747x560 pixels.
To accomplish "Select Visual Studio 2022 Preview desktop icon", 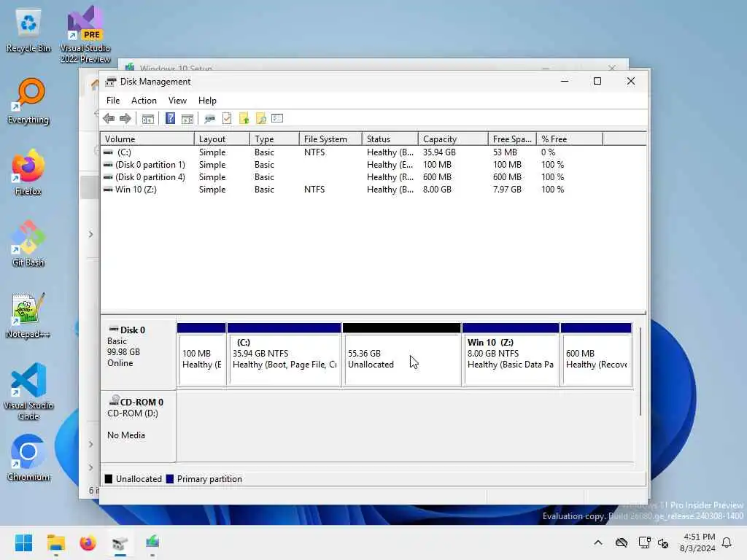I will click(85, 34).
